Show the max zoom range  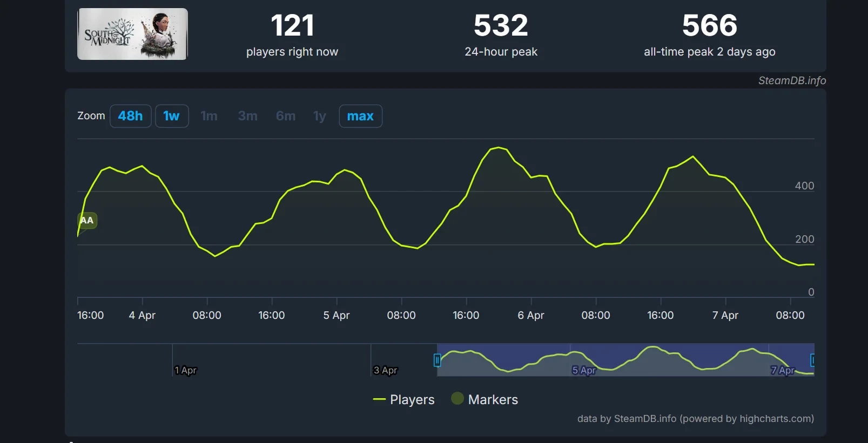360,116
